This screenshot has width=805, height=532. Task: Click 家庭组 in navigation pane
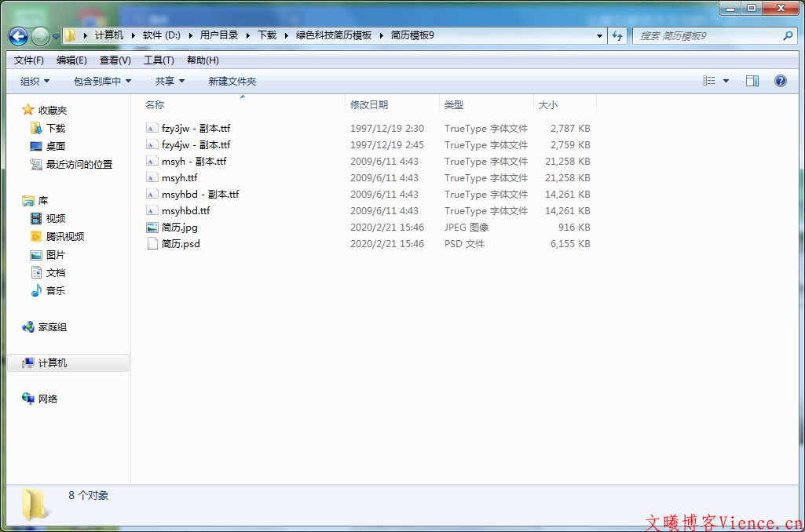(52, 327)
